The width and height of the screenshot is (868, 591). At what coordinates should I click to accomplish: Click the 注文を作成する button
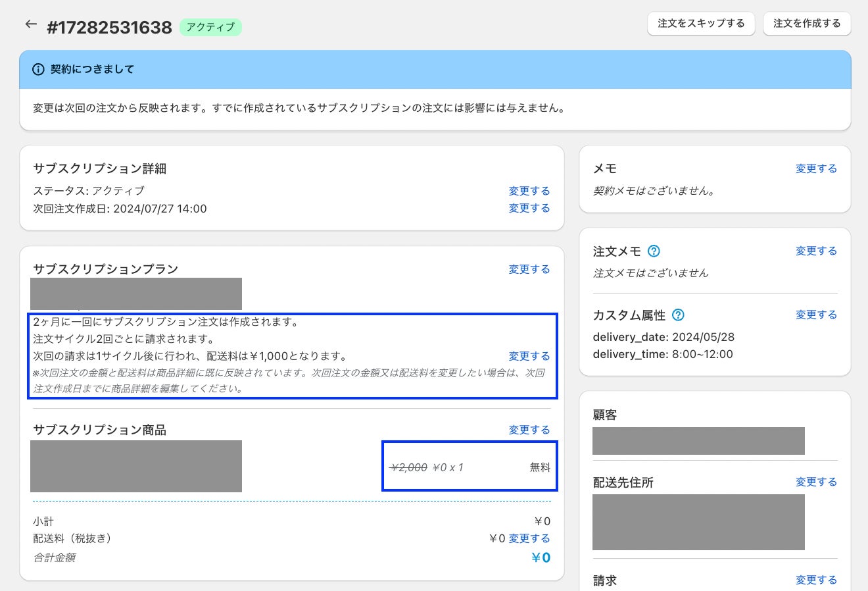point(807,23)
